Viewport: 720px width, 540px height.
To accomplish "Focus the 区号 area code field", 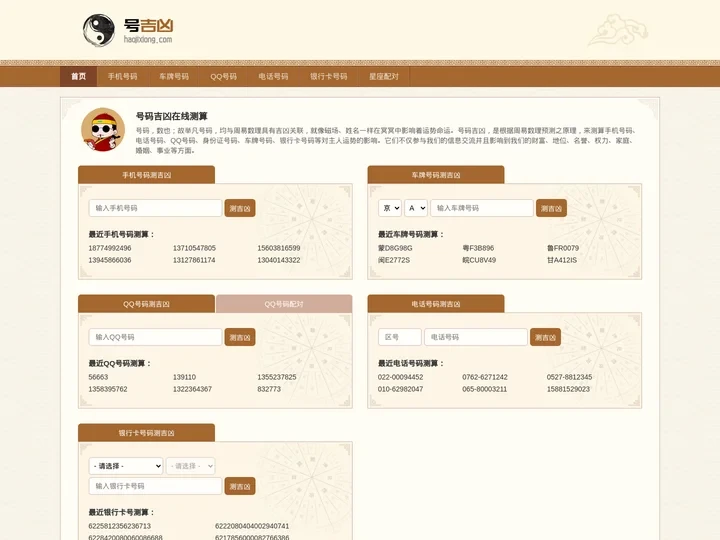I will pyautogui.click(x=399, y=337).
